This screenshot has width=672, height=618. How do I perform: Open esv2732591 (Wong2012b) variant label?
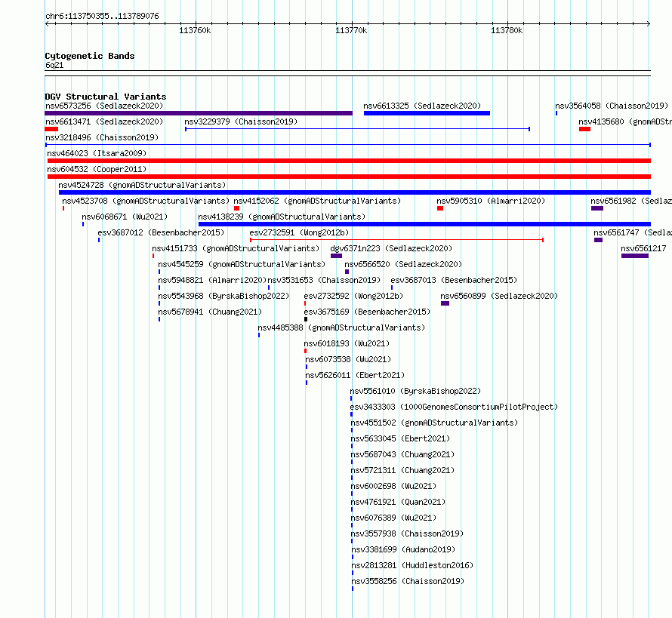[299, 232]
